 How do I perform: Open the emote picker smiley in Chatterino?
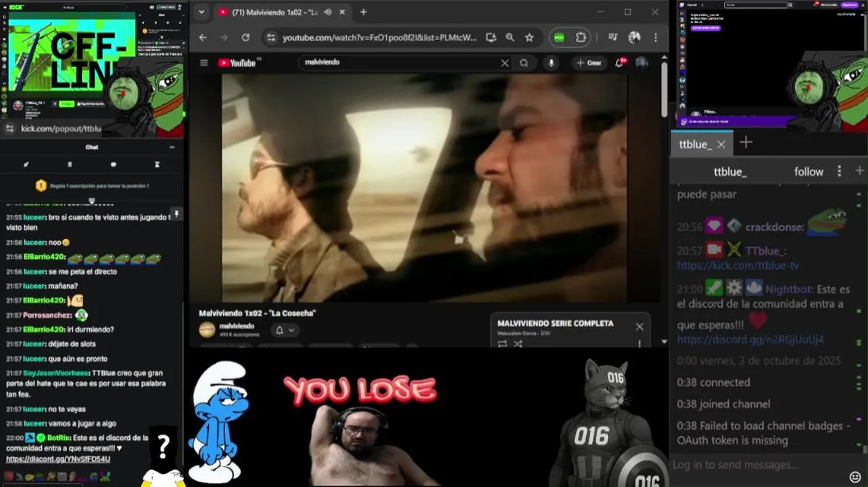(854, 478)
